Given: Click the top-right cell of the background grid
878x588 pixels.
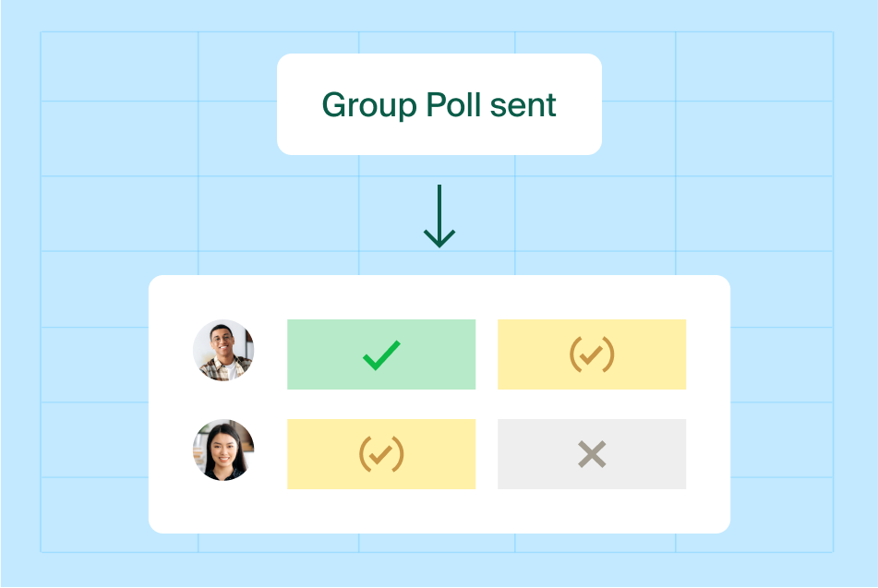Looking at the screenshot, I should click(x=754, y=66).
